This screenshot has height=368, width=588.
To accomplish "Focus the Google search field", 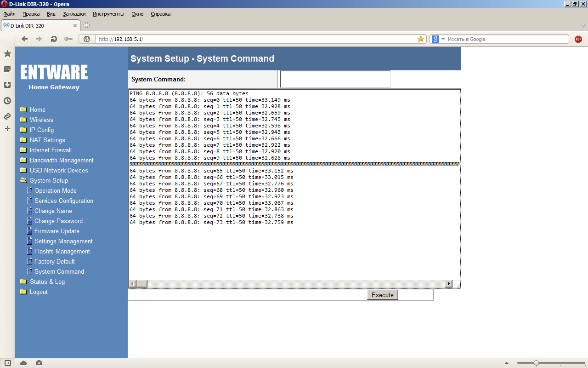I will [x=507, y=39].
